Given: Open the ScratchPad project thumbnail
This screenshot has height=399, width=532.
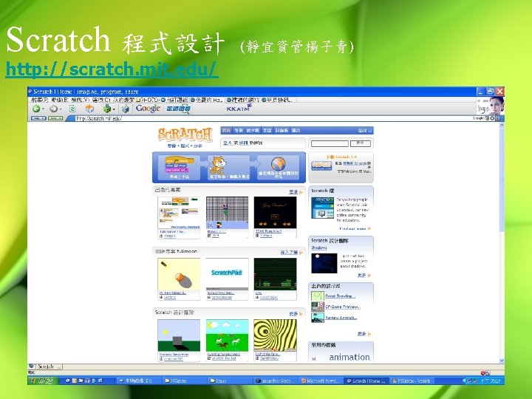Looking at the screenshot, I should (228, 274).
